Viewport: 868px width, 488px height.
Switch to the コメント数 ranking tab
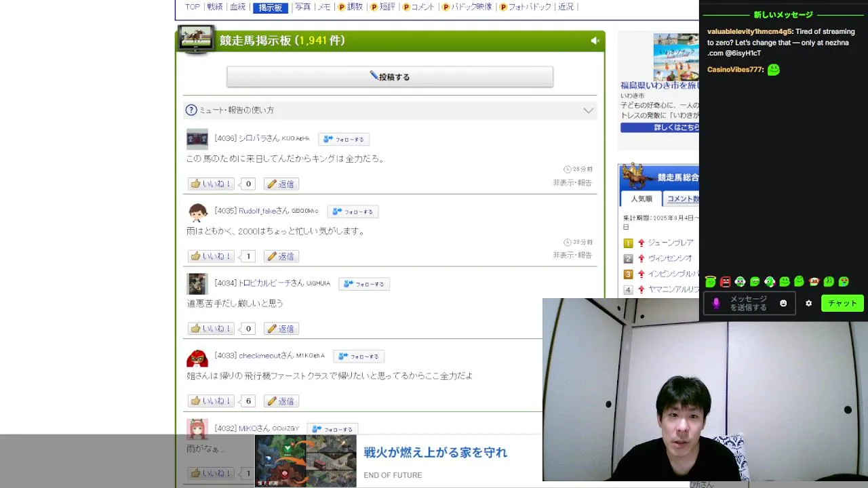click(x=681, y=199)
